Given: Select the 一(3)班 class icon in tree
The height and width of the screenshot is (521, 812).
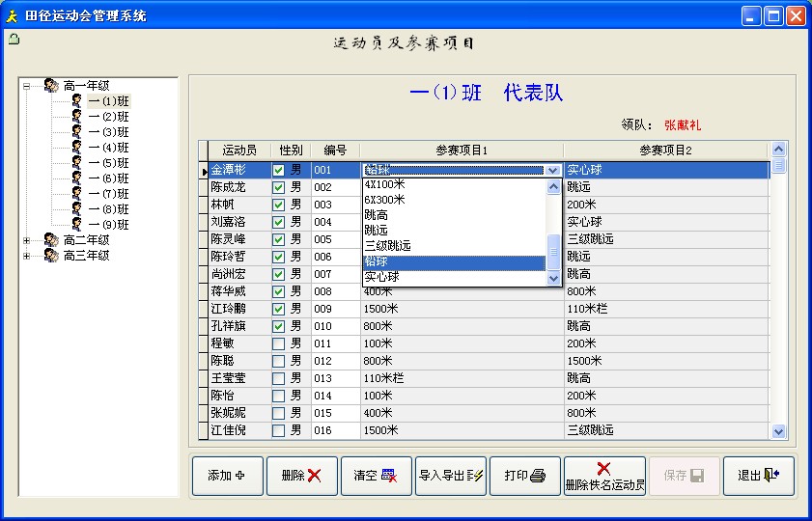Looking at the screenshot, I should pyautogui.click(x=77, y=132).
